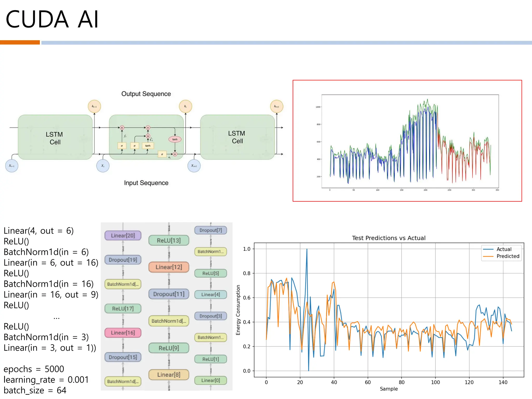Click the Linear[8] node
Viewport: 532px width, 399px height.
pos(169,375)
